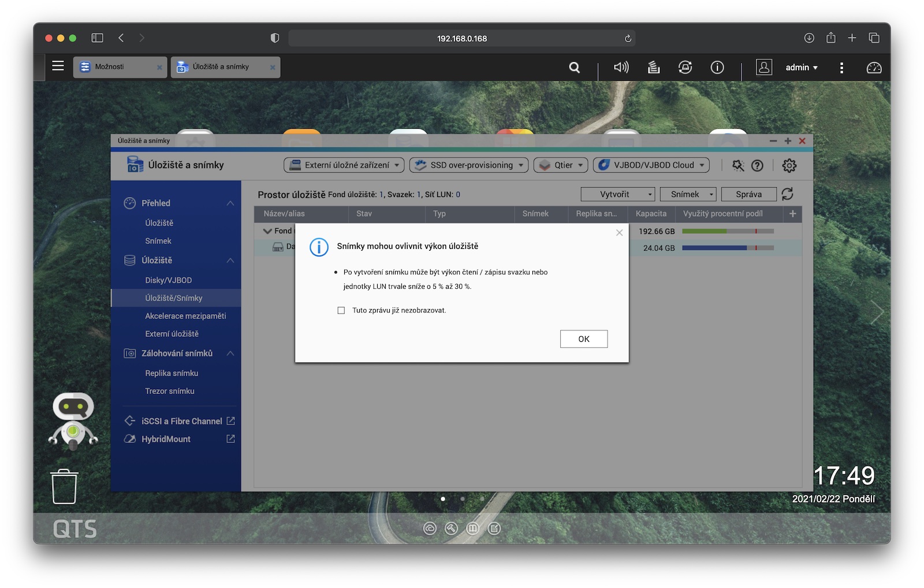Click the 24.04 GB usage bar
The image size is (924, 588).
[728, 248]
